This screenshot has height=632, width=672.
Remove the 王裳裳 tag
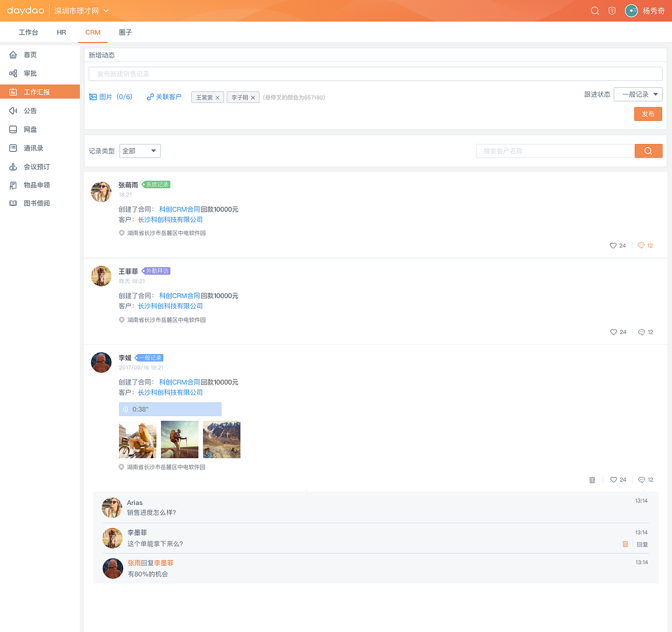point(217,98)
